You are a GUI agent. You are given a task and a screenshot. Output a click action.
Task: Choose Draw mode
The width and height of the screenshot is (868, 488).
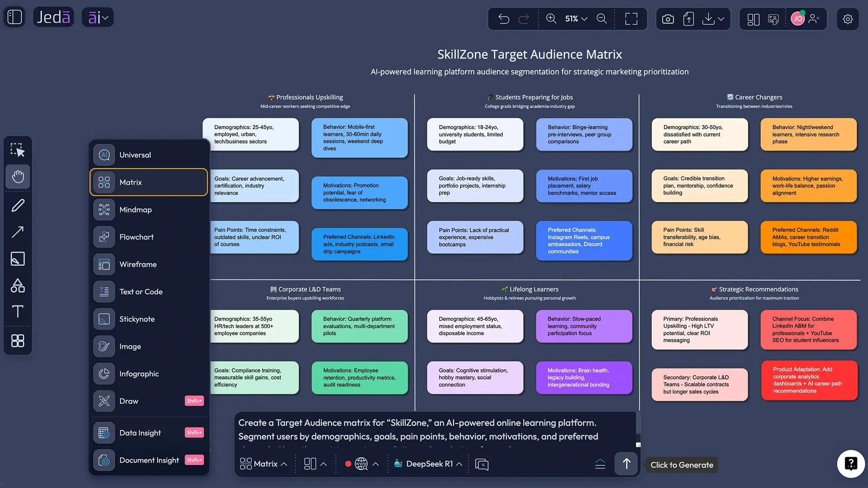149,401
